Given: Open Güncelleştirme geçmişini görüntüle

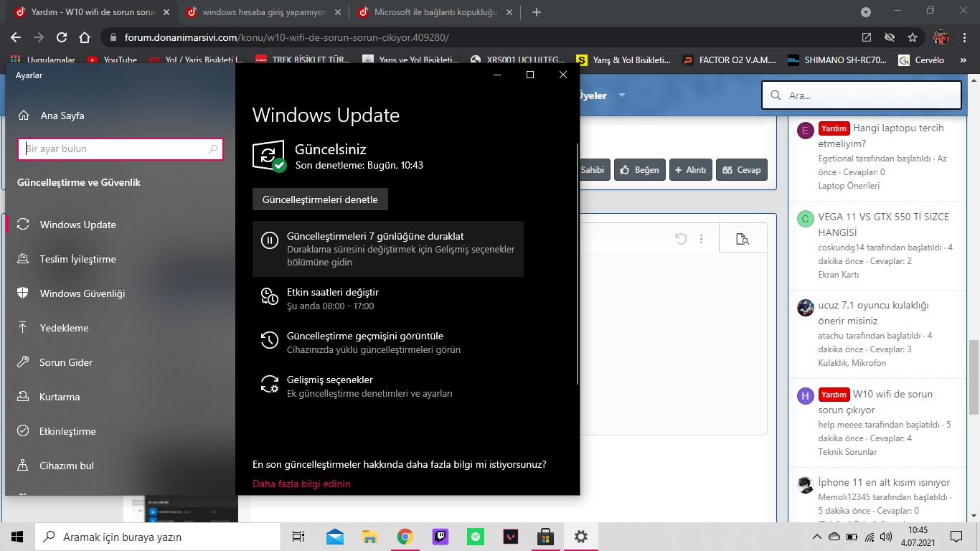Looking at the screenshot, I should [x=388, y=342].
